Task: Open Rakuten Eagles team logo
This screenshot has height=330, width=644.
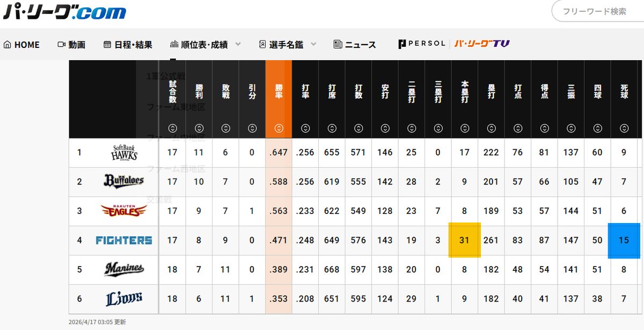Action: (124, 211)
